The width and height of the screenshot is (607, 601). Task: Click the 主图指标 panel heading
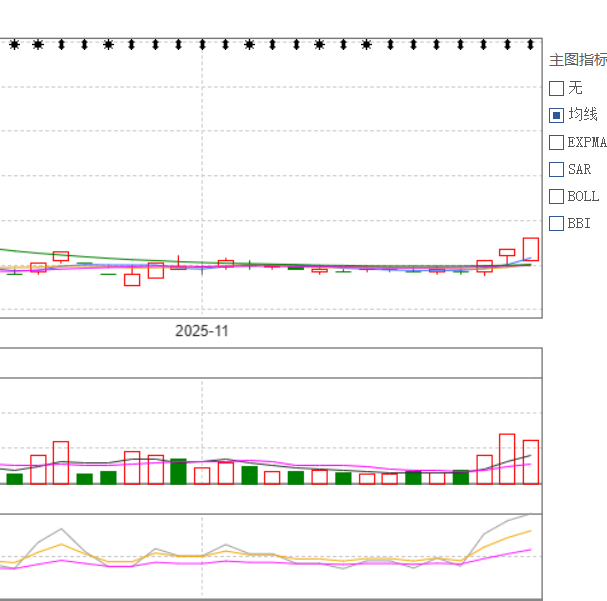(578, 60)
